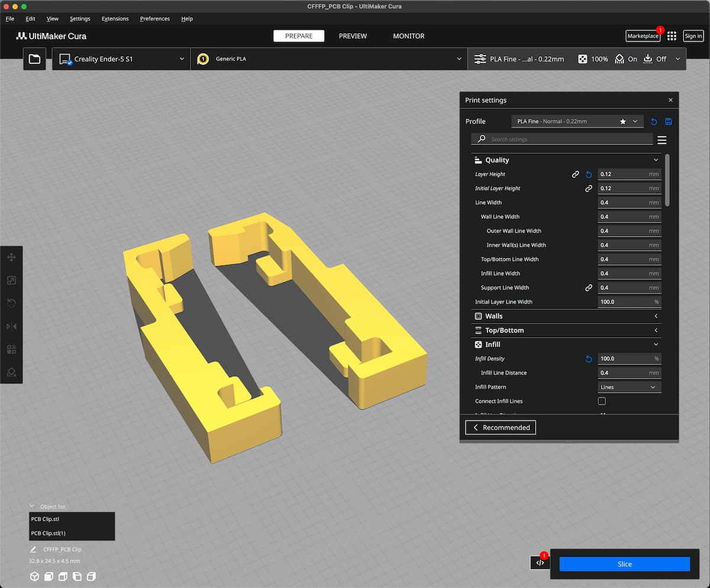The width and height of the screenshot is (710, 588).
Task: Reset the Layer Height value
Action: (x=589, y=175)
